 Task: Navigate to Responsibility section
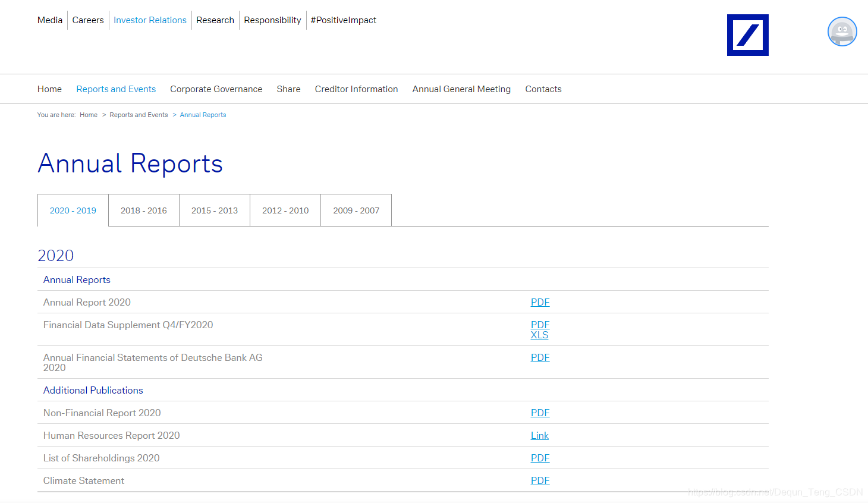click(272, 20)
